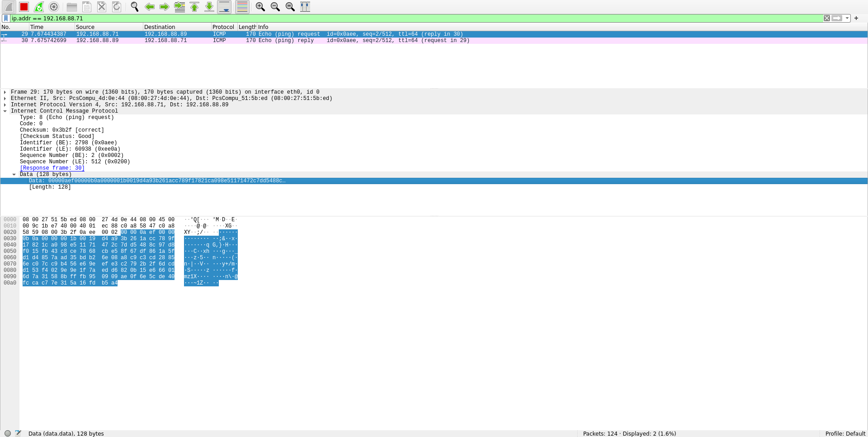The height and width of the screenshot is (437, 868).
Task: Go forward to next packet arrow
Action: (x=165, y=7)
